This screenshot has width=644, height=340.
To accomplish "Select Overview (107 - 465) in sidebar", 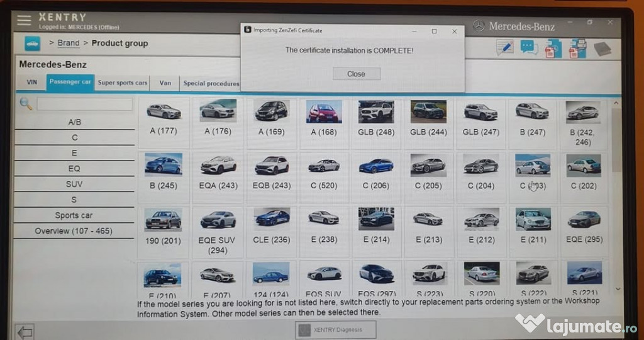I will [x=74, y=231].
